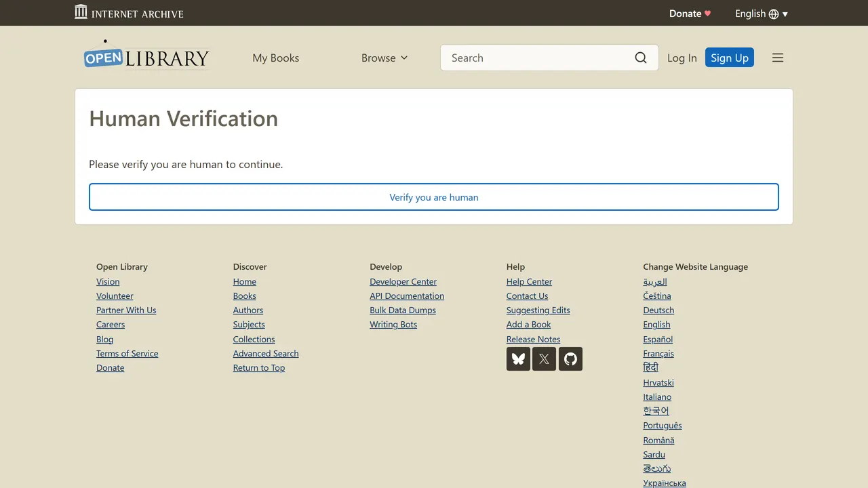Go to the Open Library logo home
This screenshot has width=868, height=488.
coord(146,56)
